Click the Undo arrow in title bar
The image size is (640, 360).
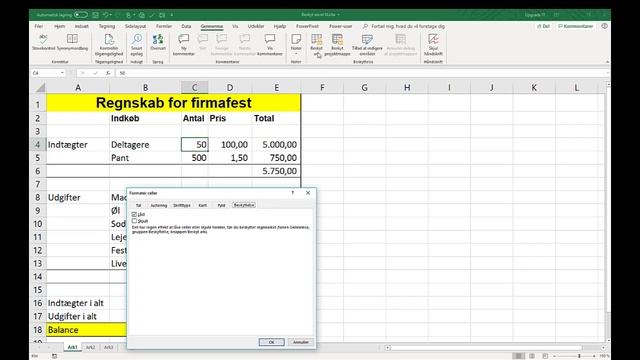[x=106, y=15]
